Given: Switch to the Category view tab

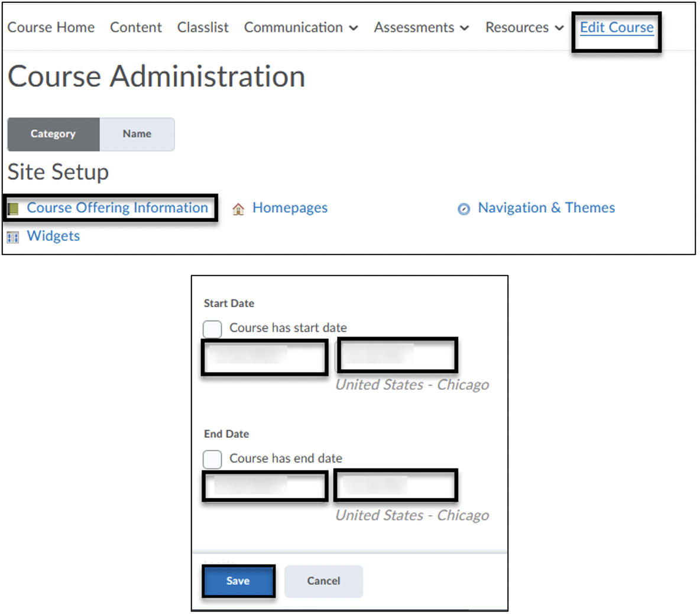Looking at the screenshot, I should pyautogui.click(x=53, y=134).
